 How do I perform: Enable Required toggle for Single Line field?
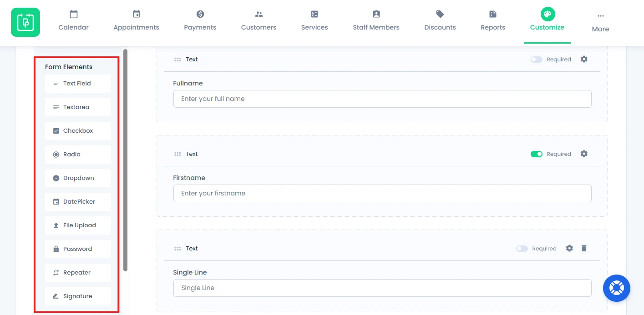[x=522, y=249]
